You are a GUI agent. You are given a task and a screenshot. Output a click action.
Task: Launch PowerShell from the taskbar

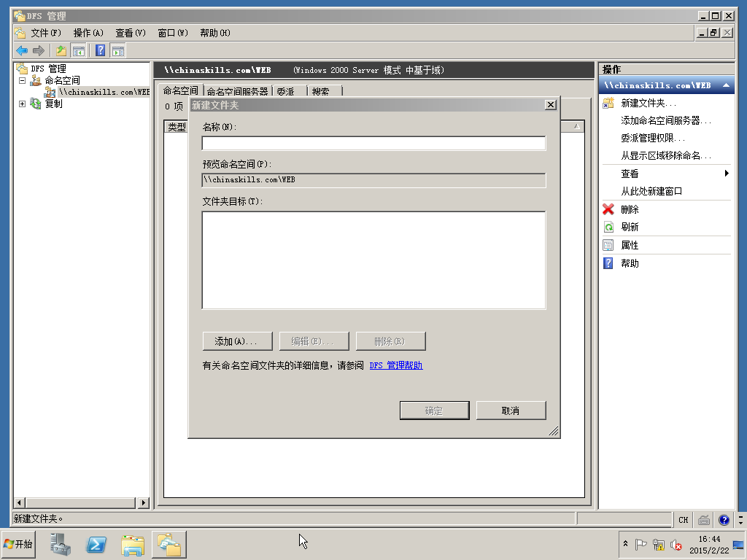pos(96,544)
